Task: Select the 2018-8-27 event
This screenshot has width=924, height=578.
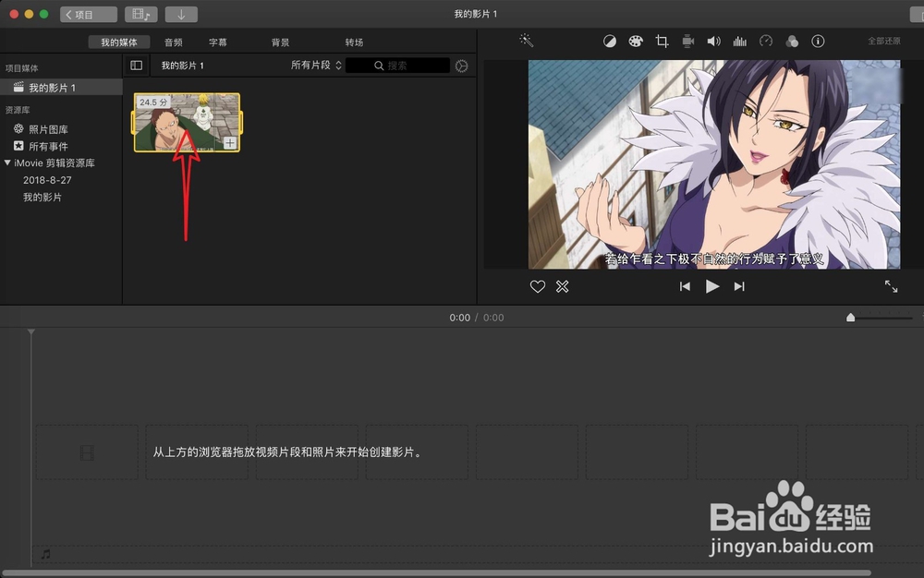Action: [x=47, y=180]
